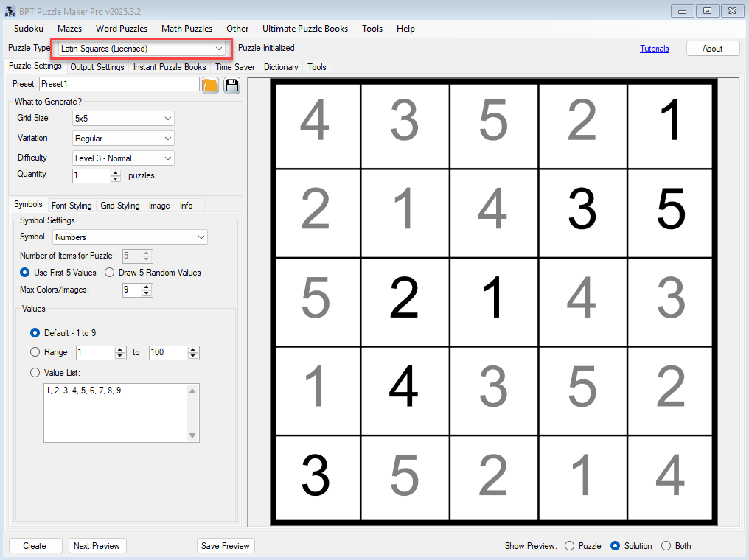This screenshot has width=749, height=560.
Task: Select the Draw 5 Random Values option
Action: (109, 273)
